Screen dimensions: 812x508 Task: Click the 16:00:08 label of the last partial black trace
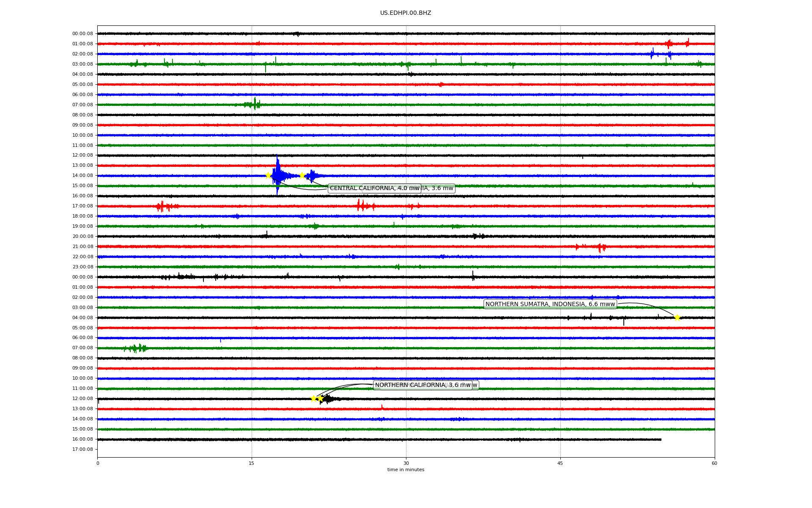[x=82, y=439]
